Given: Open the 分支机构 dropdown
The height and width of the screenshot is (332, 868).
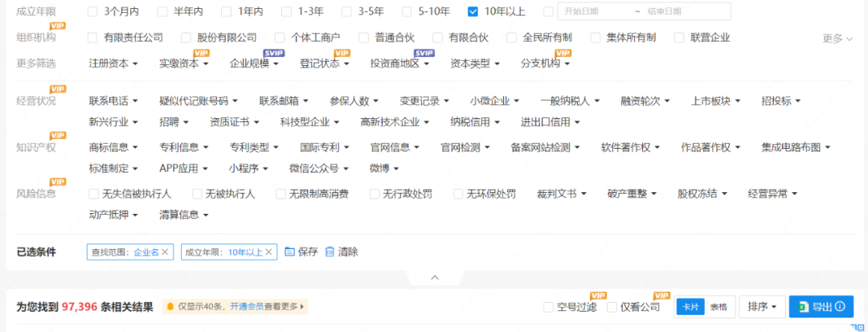Looking at the screenshot, I should pos(545,64).
